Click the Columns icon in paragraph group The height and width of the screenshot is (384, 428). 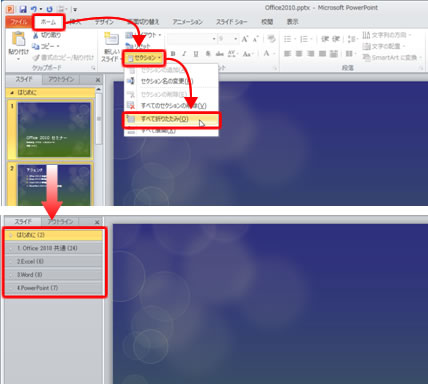click(349, 54)
